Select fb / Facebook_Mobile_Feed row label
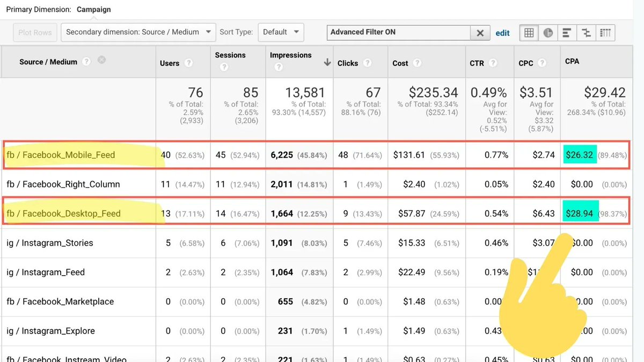The image size is (644, 362). [61, 155]
